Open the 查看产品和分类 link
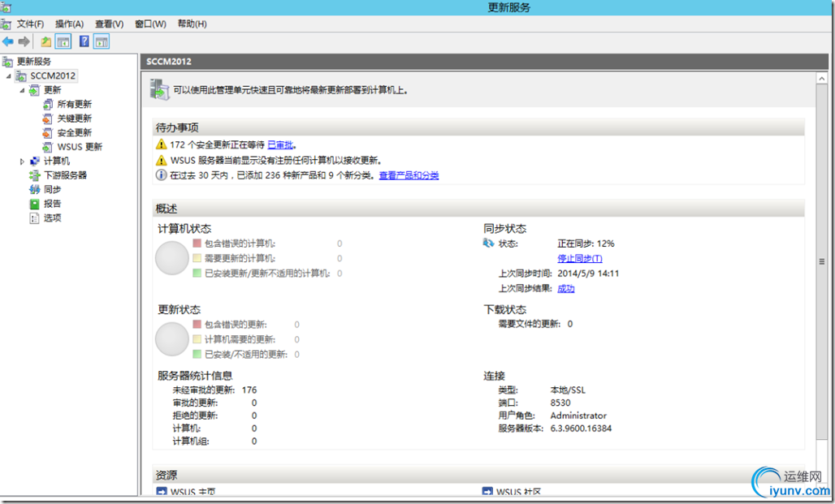 point(409,175)
